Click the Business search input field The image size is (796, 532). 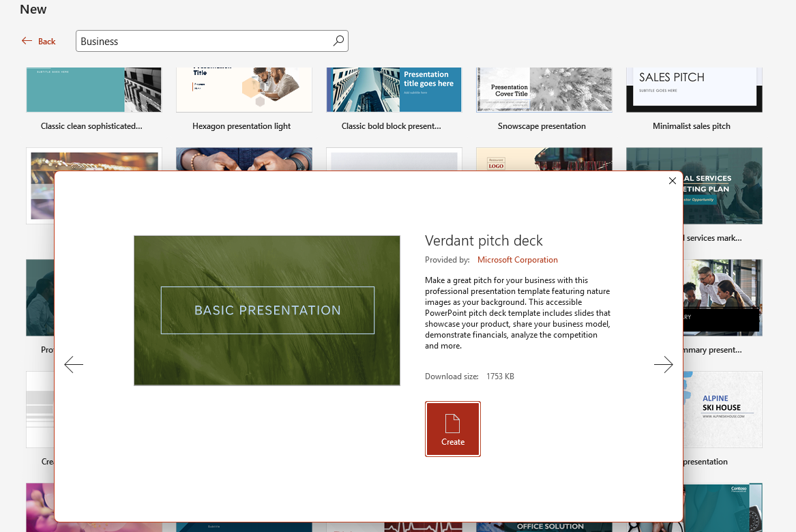(x=211, y=41)
